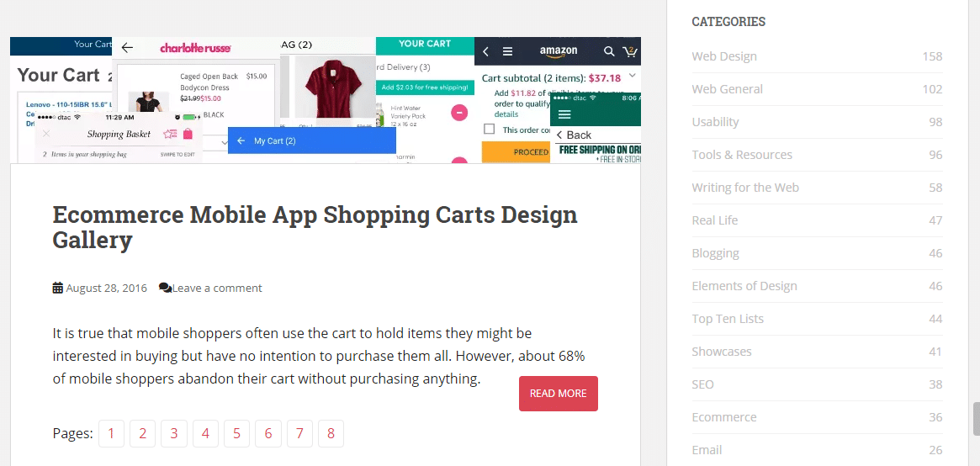Click the back arrow in blue My Cart bar

(x=241, y=140)
